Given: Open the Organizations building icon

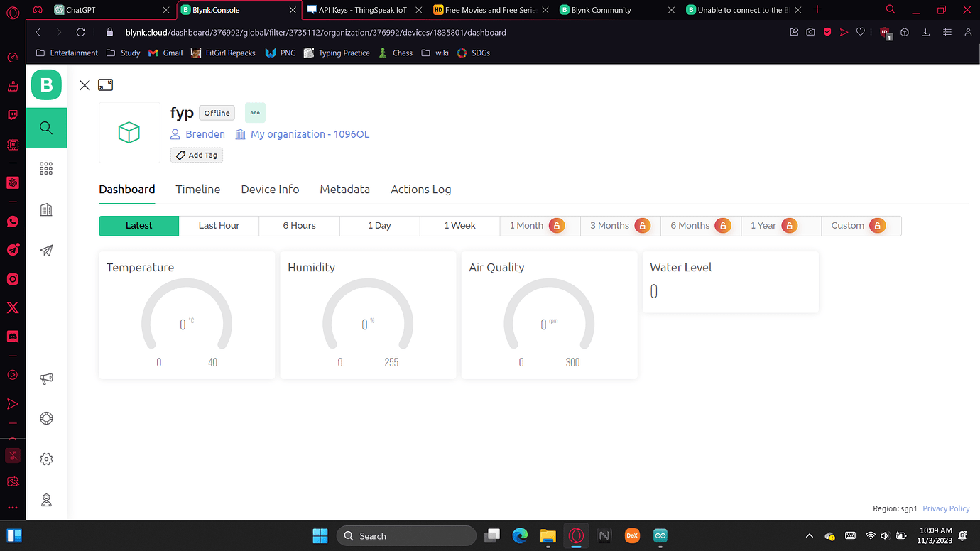Looking at the screenshot, I should [x=46, y=209].
